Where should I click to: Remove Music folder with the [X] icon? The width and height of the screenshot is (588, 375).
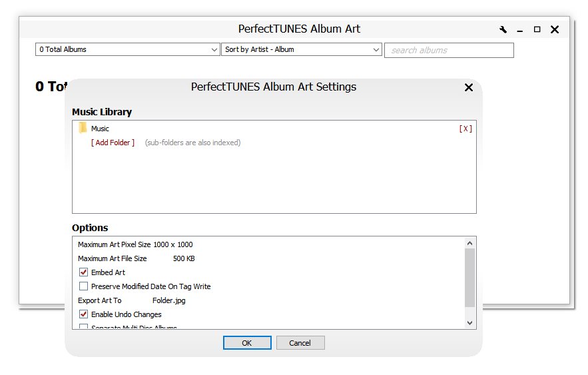(465, 129)
